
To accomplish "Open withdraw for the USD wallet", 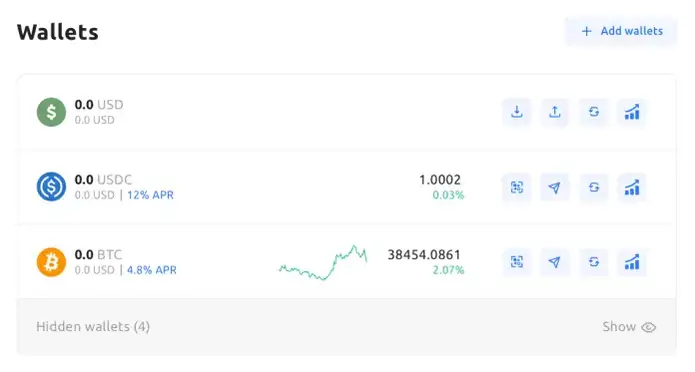I will pos(554,112).
